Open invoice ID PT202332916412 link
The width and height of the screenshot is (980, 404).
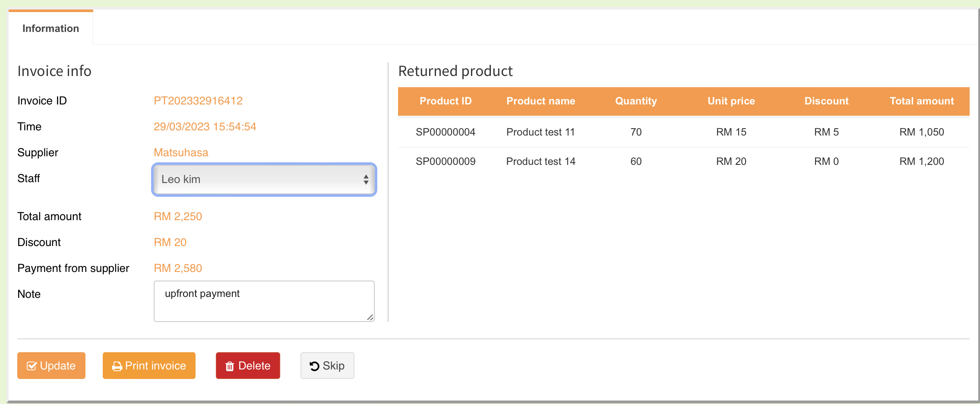pos(198,101)
